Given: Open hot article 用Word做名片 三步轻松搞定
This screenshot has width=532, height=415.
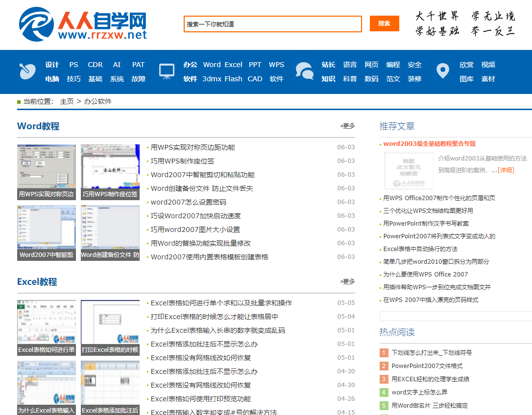Looking at the screenshot, I should tap(430, 406).
